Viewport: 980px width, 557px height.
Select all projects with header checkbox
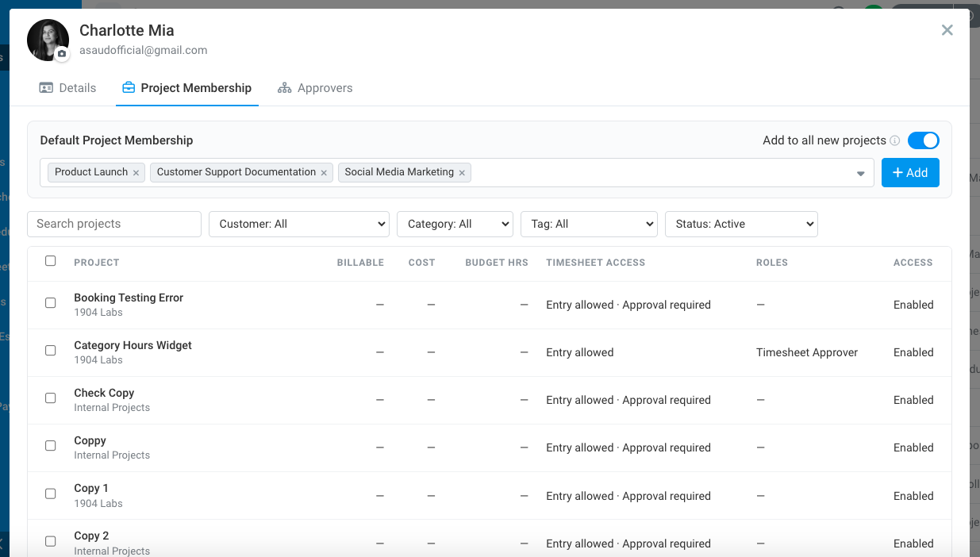tap(51, 261)
